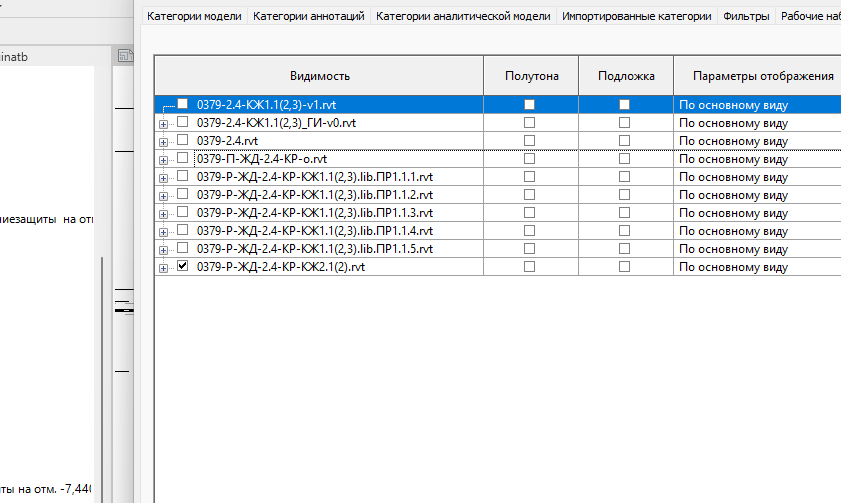Toggle Полутона for 0379-Р-ЖД-2.4-КР-КЖ2.1(2).rvt
Image resolution: width=841 pixels, height=503 pixels.
tap(529, 267)
